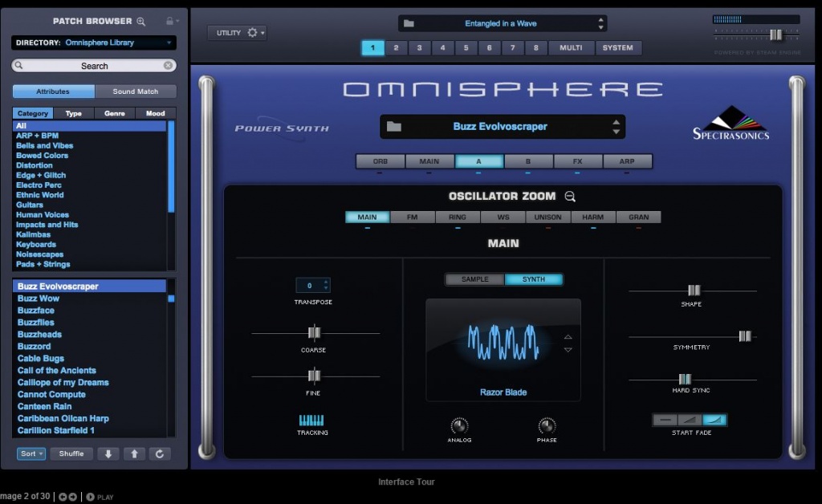The image size is (822, 504).
Task: Click the browser refresh icon
Action: click(160, 453)
